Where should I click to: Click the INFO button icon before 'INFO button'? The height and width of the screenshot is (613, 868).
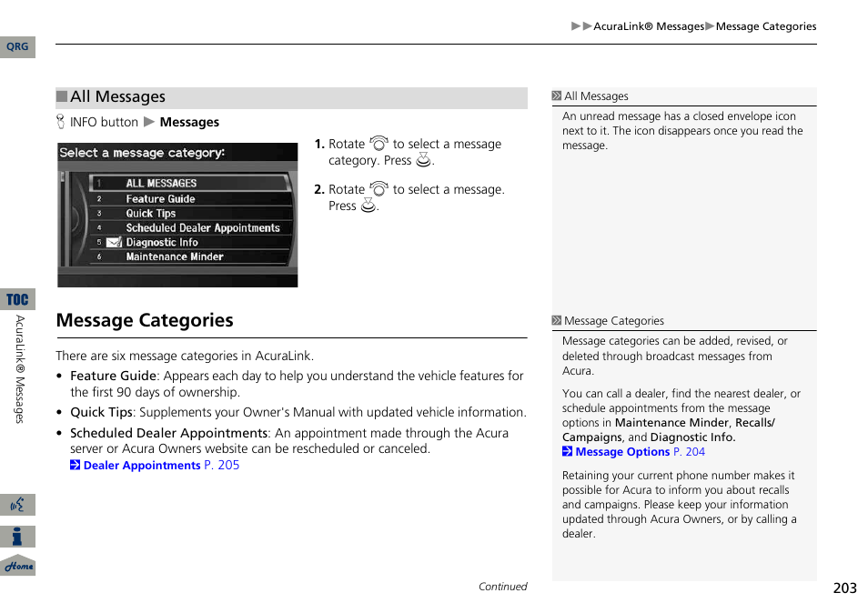coord(61,122)
